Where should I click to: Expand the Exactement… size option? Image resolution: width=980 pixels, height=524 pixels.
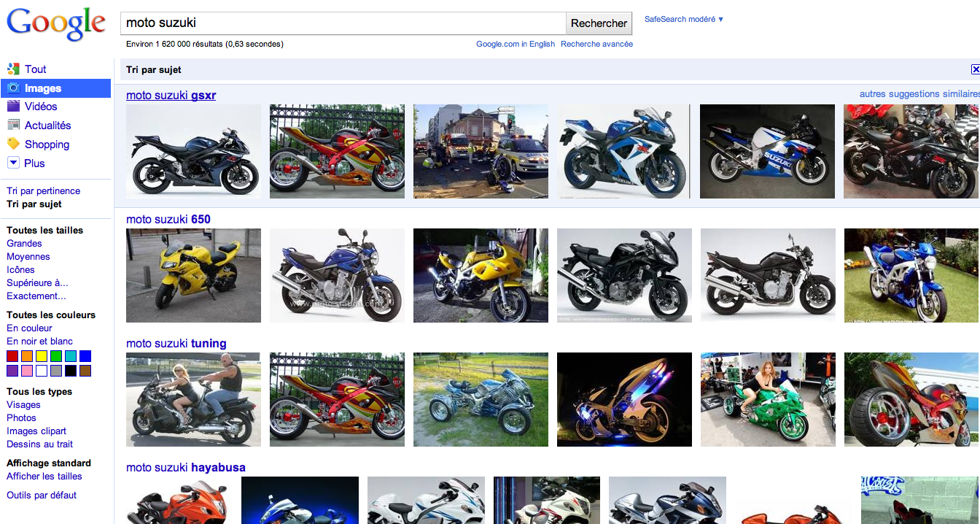pos(36,296)
